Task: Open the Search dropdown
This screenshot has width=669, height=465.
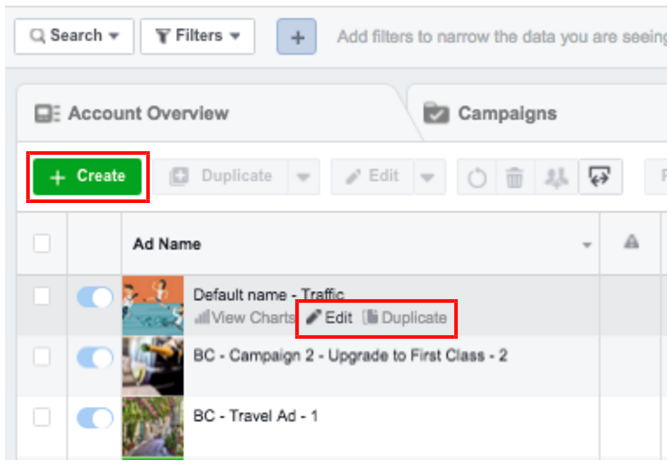Action: [74, 36]
